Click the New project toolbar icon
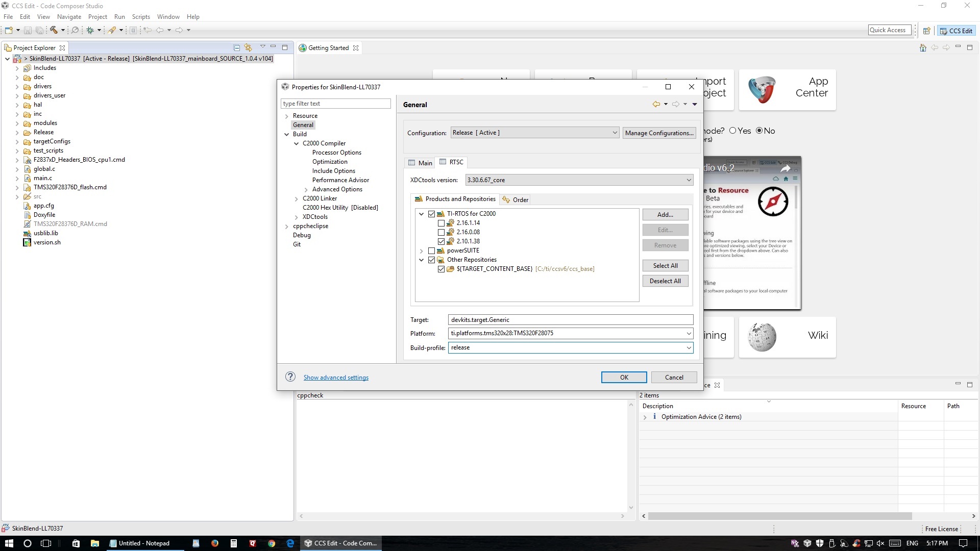 pyautogui.click(x=9, y=30)
